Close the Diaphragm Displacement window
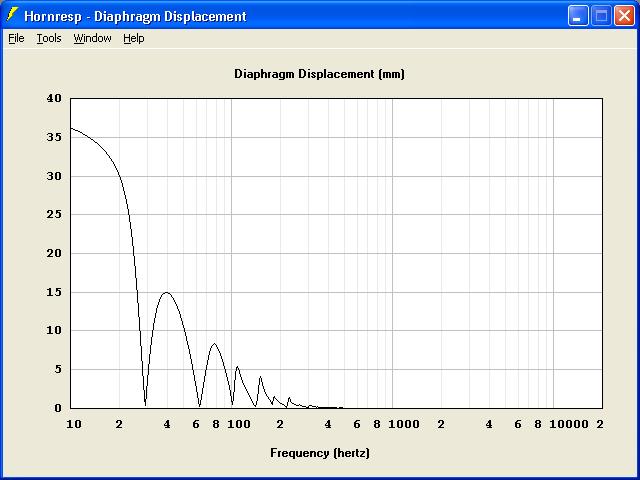The width and height of the screenshot is (640, 480). click(624, 16)
